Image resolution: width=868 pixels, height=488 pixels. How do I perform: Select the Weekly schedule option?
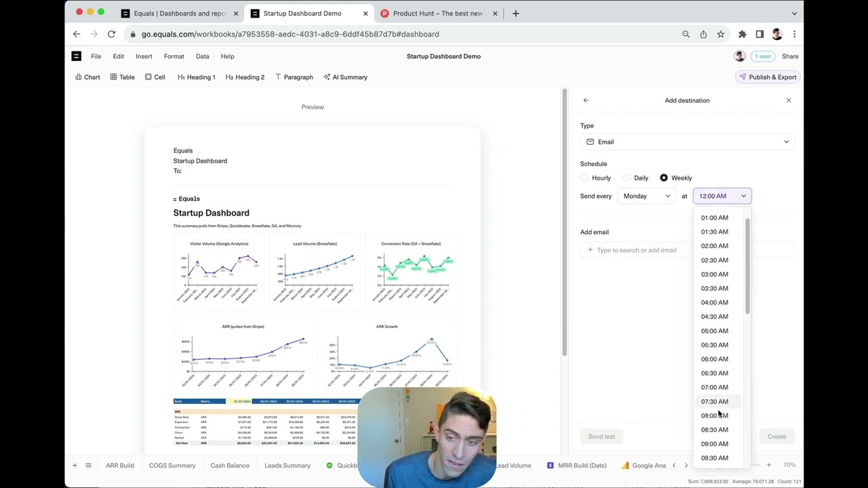point(676,178)
